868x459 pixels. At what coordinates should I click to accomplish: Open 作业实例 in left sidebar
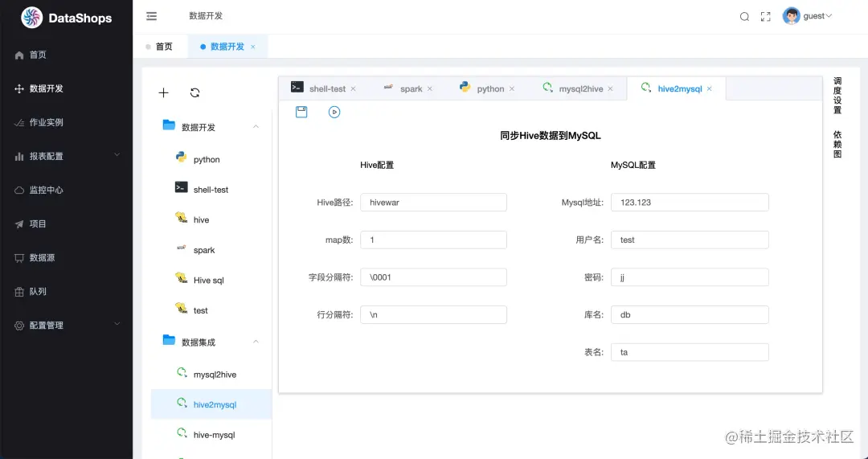[67, 122]
